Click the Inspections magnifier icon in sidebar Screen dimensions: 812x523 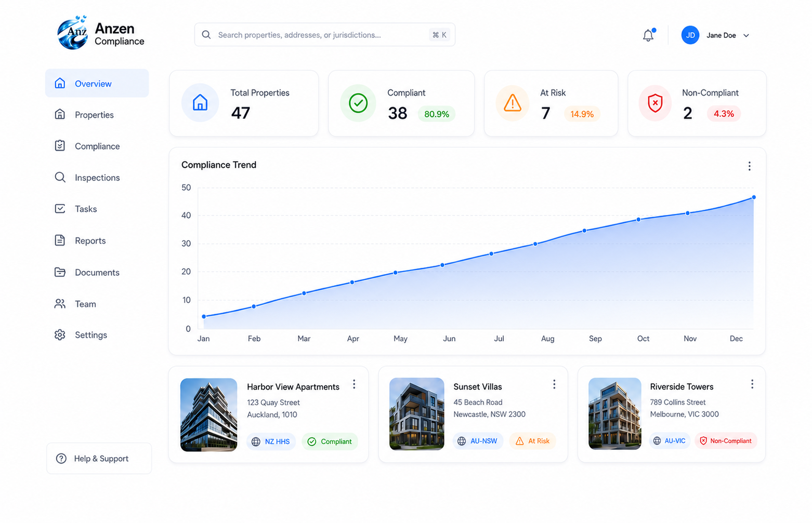pos(60,177)
